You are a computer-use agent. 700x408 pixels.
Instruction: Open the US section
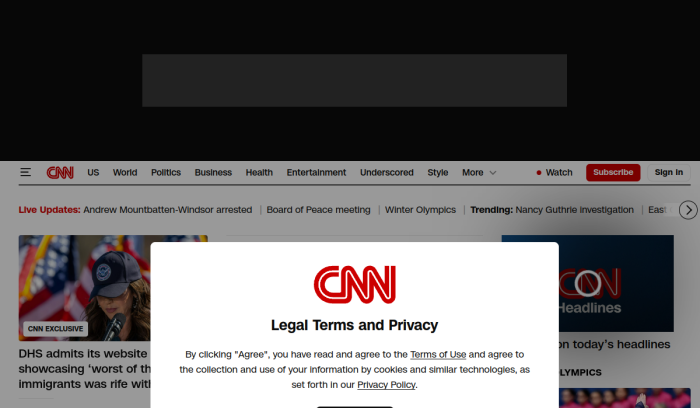[93, 172]
